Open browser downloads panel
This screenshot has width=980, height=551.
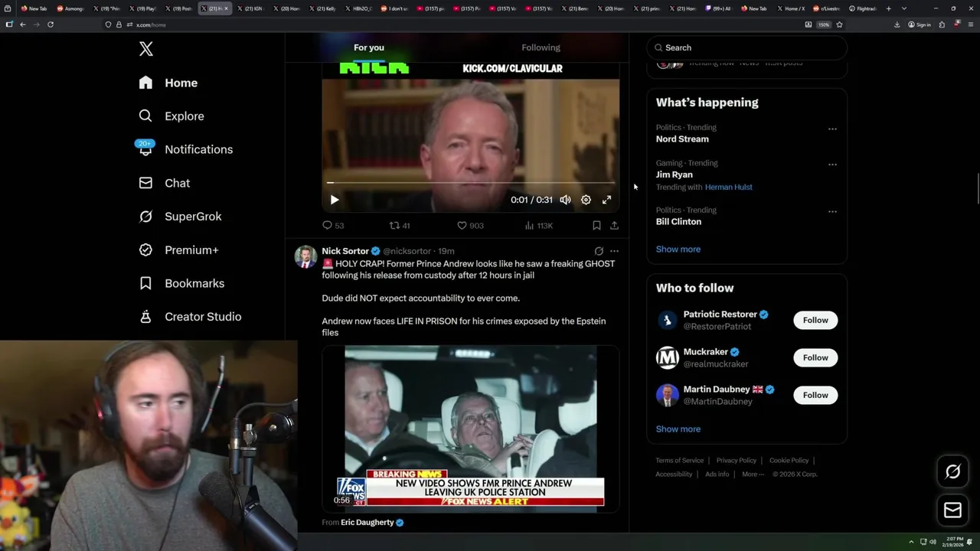897,24
